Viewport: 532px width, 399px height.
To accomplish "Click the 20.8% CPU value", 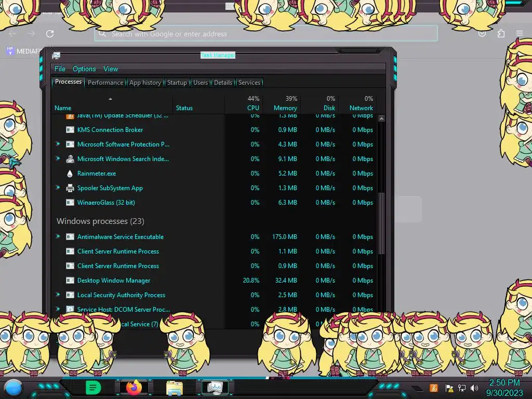I will [251, 281].
